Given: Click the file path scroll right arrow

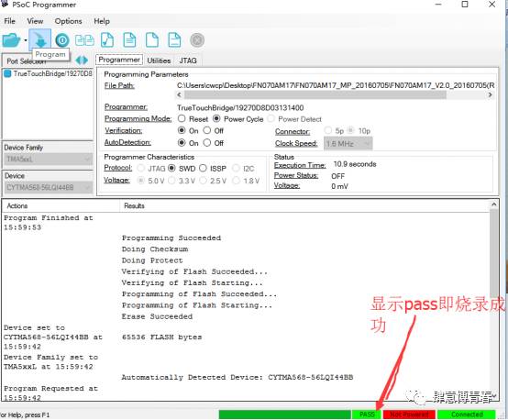Looking at the screenshot, I should coord(491,95).
